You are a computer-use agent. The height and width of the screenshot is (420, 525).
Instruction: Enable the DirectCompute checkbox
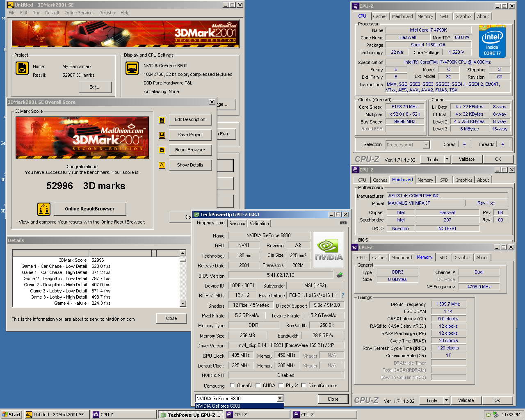tap(304, 386)
